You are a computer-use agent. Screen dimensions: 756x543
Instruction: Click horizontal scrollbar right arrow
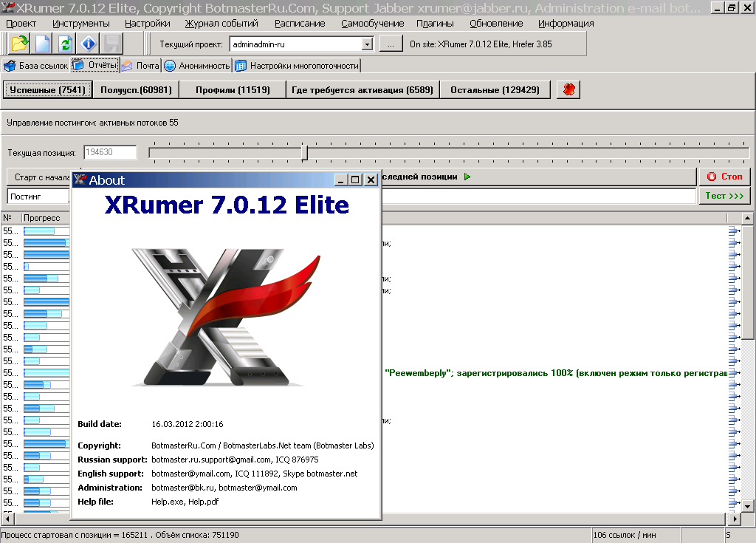(x=735, y=519)
